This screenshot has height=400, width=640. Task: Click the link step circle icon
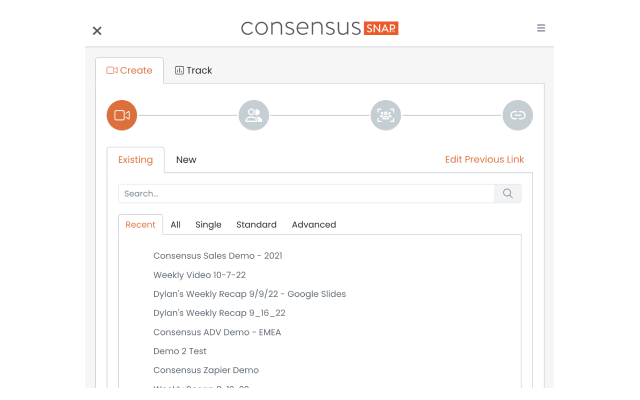pyautogui.click(x=518, y=115)
